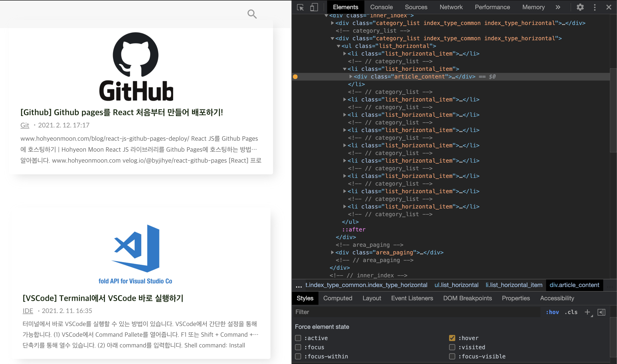
Task: Open the Computed styles tab
Action: (337, 298)
